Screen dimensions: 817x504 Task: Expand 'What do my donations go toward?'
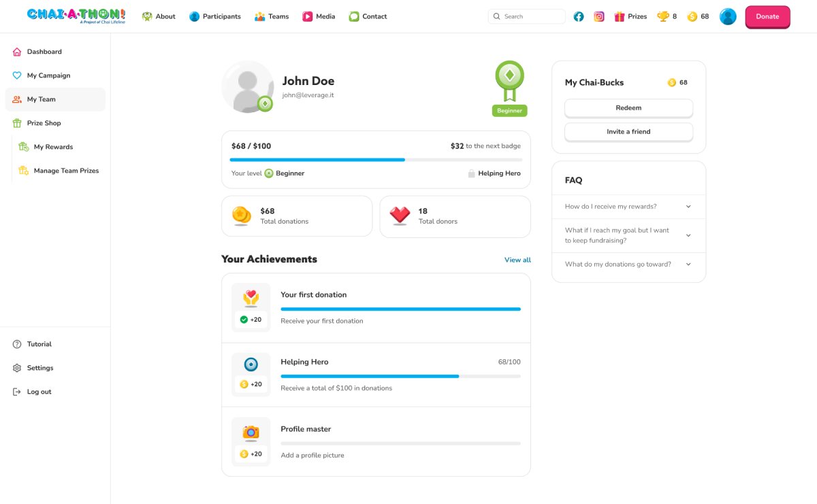[628, 264]
